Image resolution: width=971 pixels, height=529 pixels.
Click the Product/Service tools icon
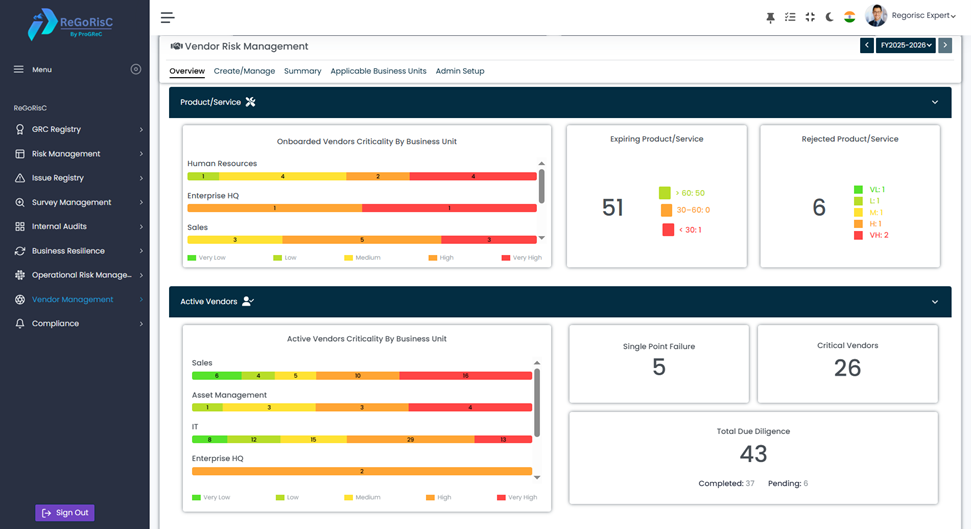250,102
